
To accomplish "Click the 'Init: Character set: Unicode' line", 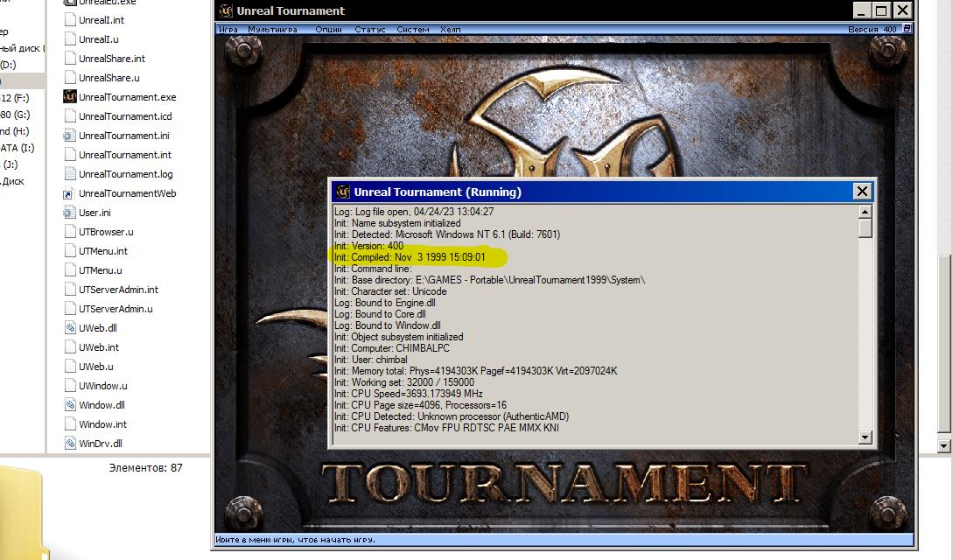I will pyautogui.click(x=391, y=291).
